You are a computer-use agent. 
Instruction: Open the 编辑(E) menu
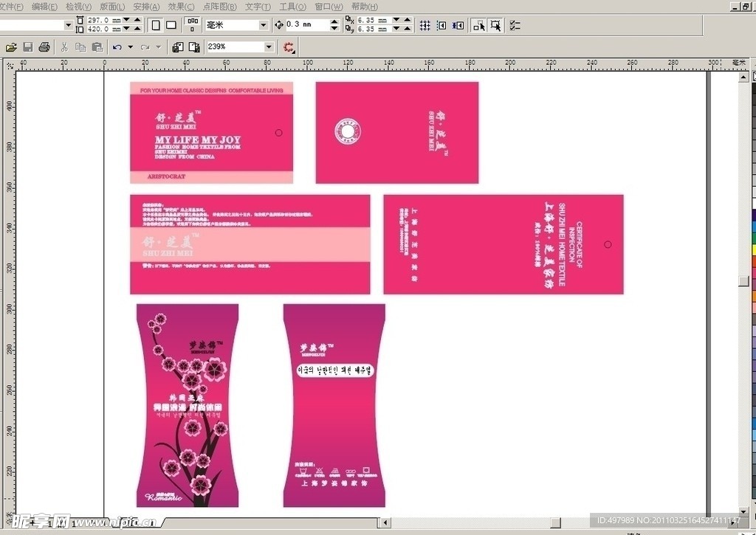(x=44, y=7)
